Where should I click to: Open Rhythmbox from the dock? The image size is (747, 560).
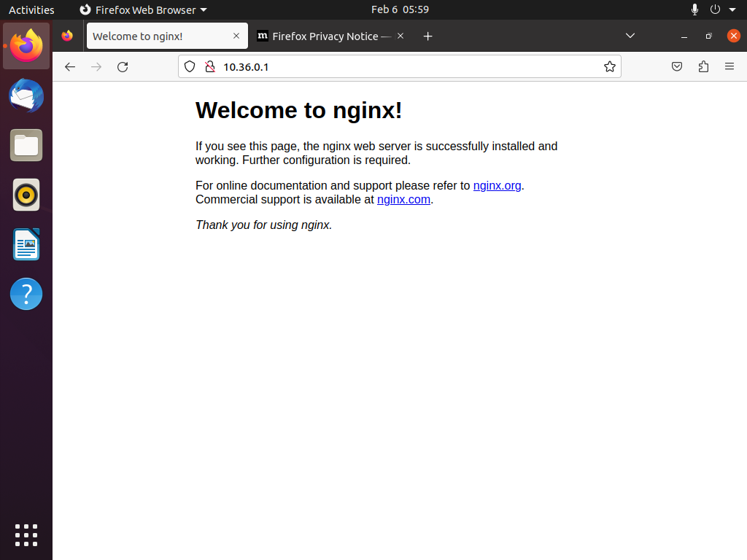point(26,195)
